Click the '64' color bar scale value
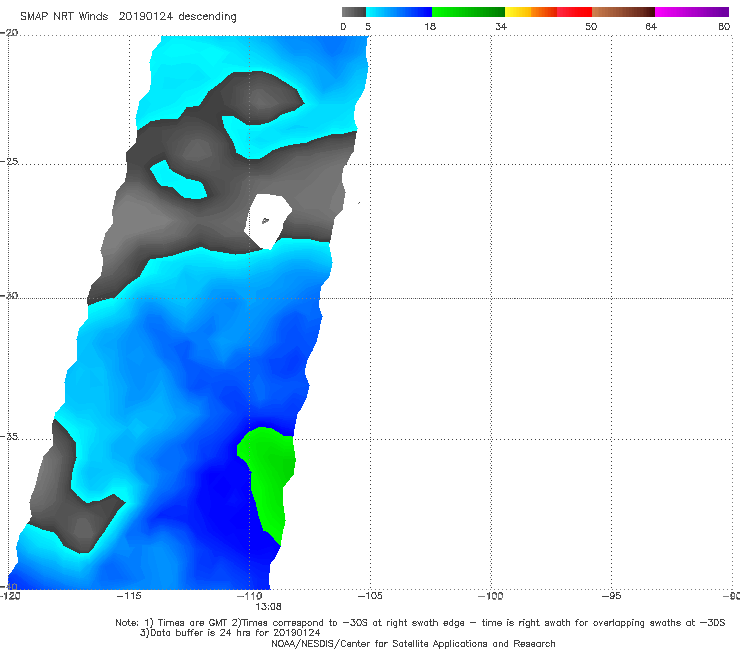Viewport: 740px width, 650px height. [651, 26]
